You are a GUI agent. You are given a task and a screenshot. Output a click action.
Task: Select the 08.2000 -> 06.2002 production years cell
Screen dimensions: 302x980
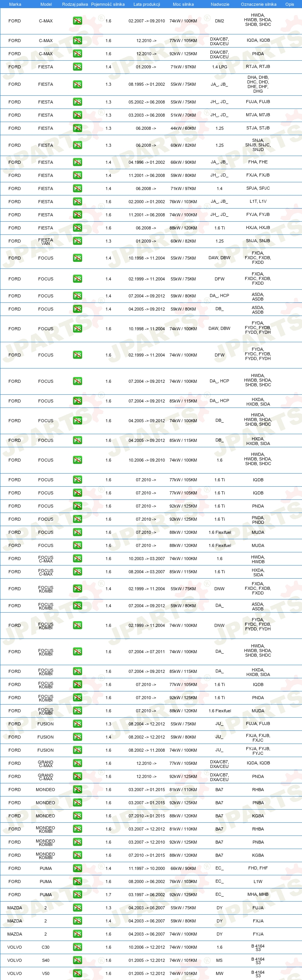147,881
